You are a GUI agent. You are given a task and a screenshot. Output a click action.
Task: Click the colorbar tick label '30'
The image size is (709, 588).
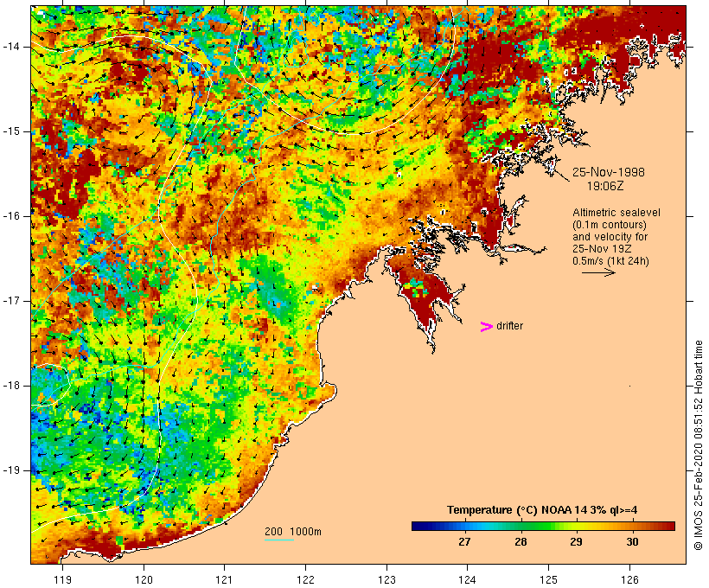point(632,542)
